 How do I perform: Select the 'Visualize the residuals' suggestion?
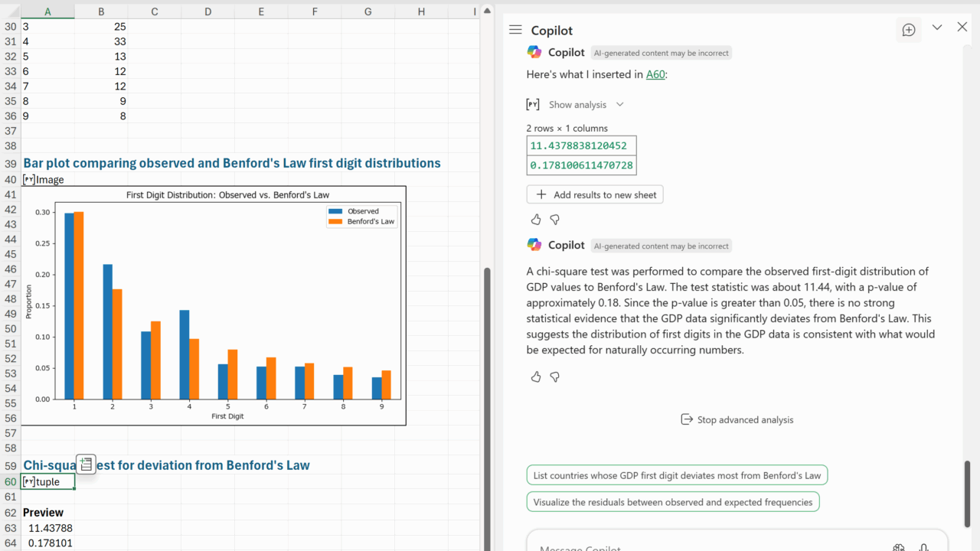[672, 502]
